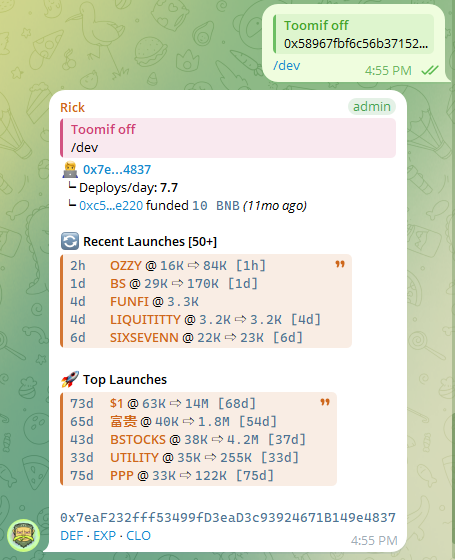Open SIXSEVENN token link
This screenshot has height=560, width=455.
point(144,338)
